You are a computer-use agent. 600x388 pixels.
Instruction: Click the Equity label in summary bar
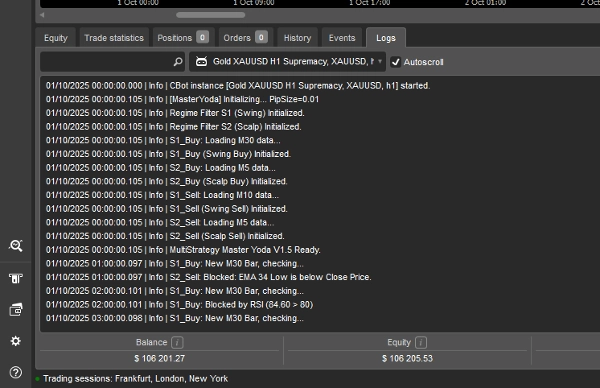point(399,342)
